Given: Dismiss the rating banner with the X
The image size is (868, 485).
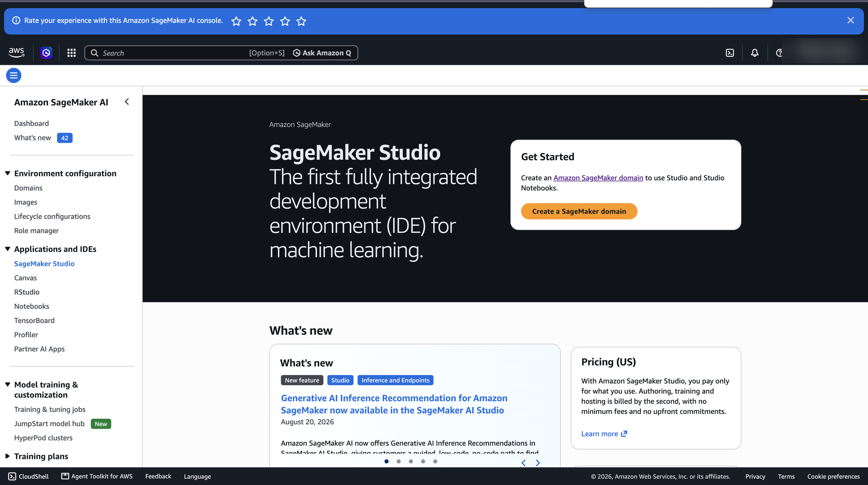Looking at the screenshot, I should tap(851, 20).
